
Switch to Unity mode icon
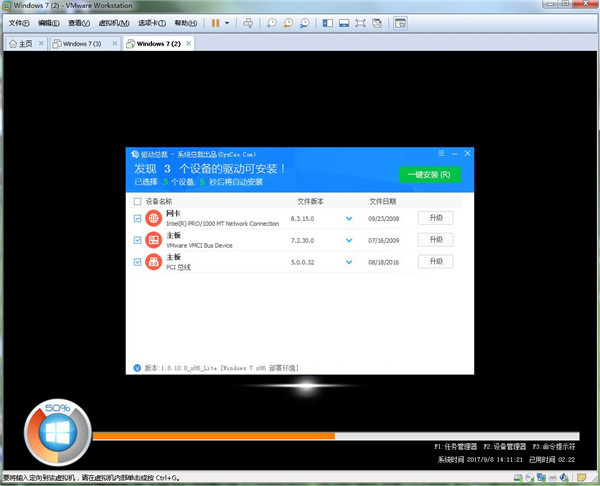(377, 23)
